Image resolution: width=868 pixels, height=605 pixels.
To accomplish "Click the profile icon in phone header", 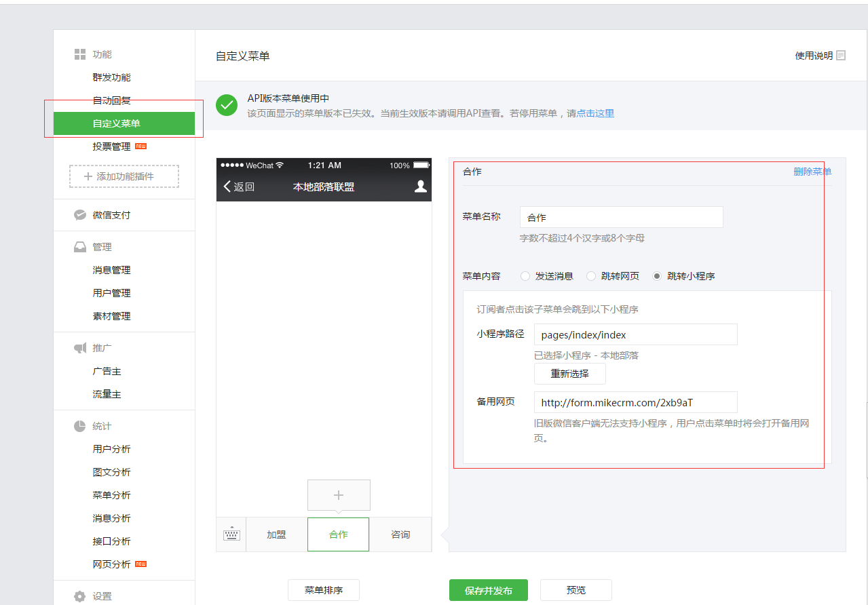I will 421,187.
